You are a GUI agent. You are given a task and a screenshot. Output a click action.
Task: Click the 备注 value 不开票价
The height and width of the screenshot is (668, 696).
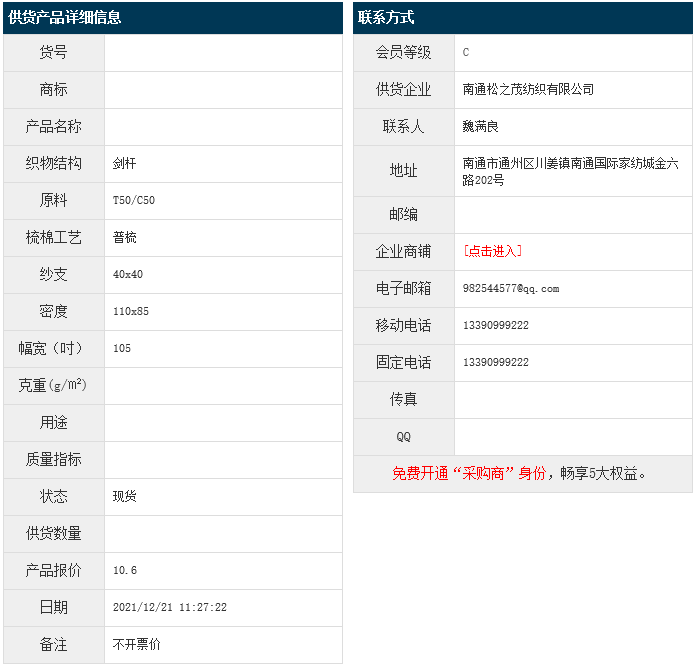137,644
